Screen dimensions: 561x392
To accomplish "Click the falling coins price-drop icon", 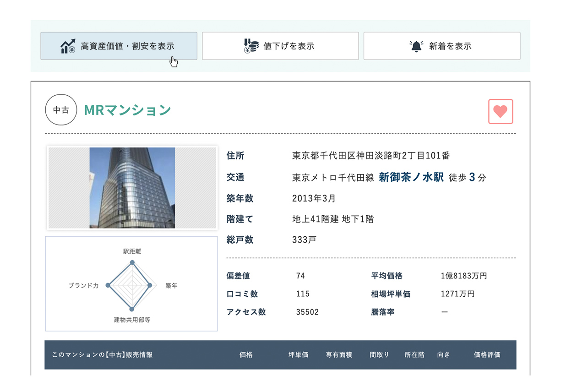I will [251, 46].
